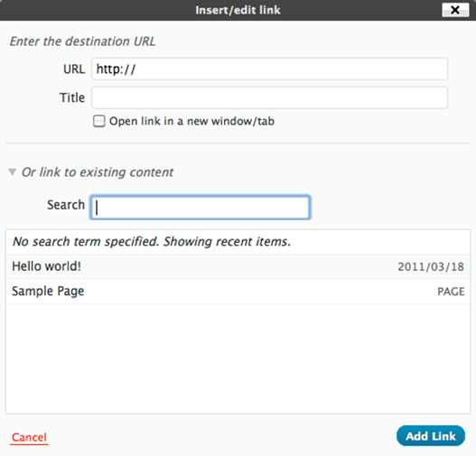Select the Hello world! post
The width and height of the screenshot is (476, 456).
pos(238,266)
